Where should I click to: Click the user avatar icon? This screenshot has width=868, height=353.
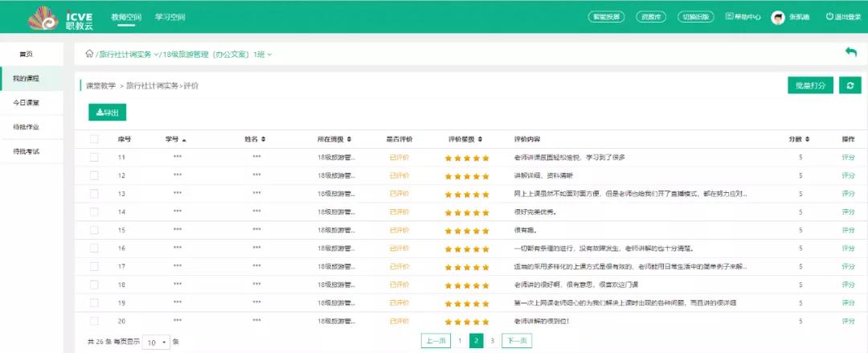click(777, 17)
